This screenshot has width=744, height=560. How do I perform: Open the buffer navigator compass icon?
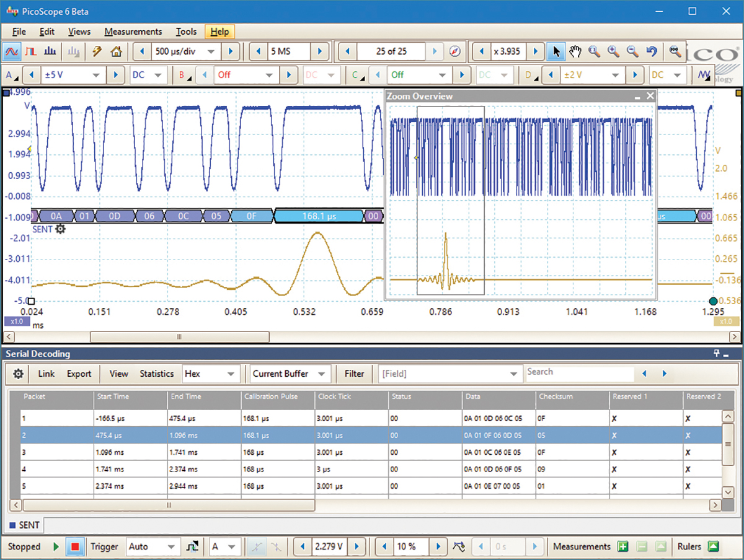[455, 51]
